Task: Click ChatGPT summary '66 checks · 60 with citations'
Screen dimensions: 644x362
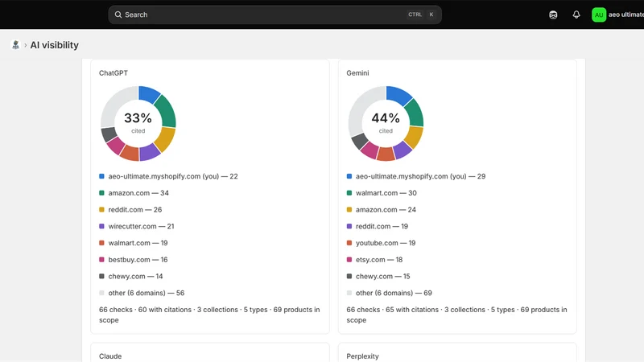Action: click(x=146, y=310)
